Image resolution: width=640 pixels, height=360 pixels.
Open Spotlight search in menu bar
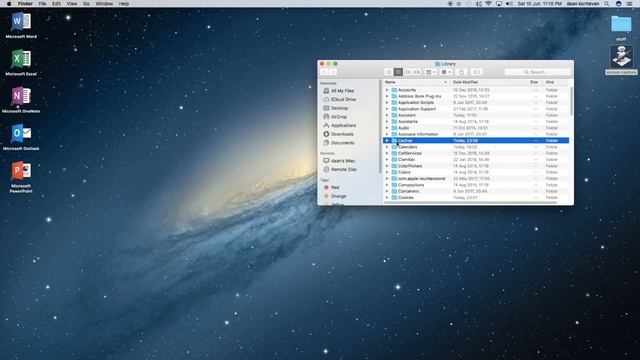pyautogui.click(x=607, y=4)
